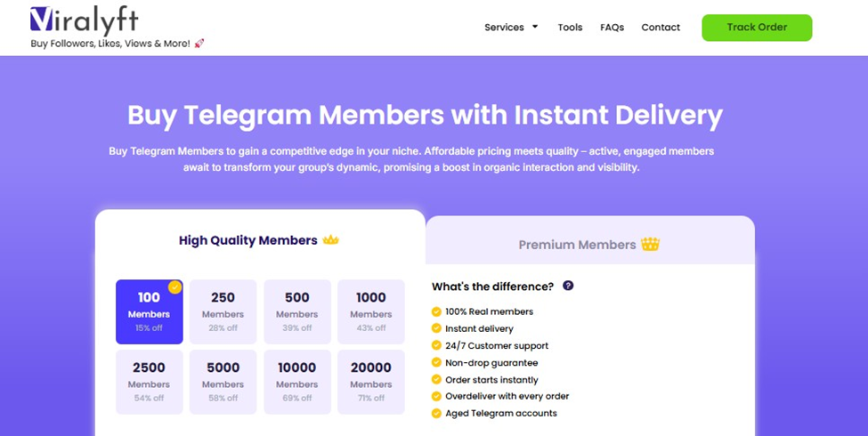Pick the 20000 Members package

pyautogui.click(x=371, y=382)
